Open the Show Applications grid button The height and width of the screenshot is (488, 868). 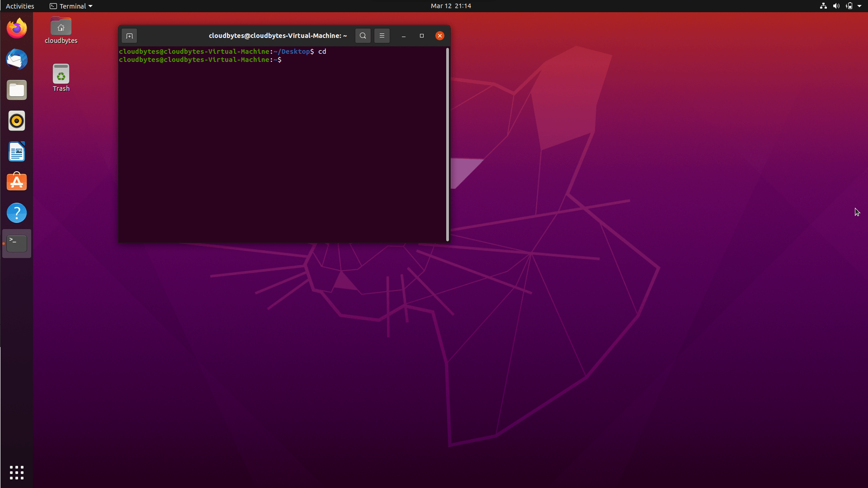pyautogui.click(x=16, y=472)
